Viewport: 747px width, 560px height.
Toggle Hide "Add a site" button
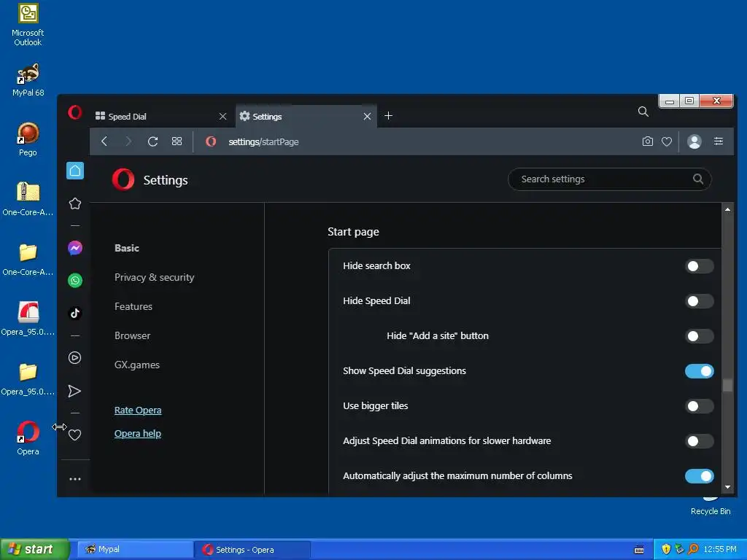click(x=699, y=336)
